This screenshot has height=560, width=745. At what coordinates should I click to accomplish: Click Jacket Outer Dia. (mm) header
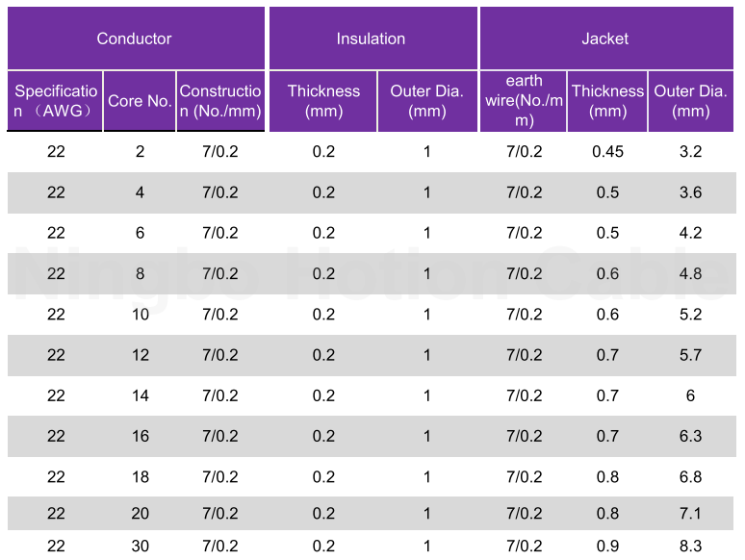point(691,101)
